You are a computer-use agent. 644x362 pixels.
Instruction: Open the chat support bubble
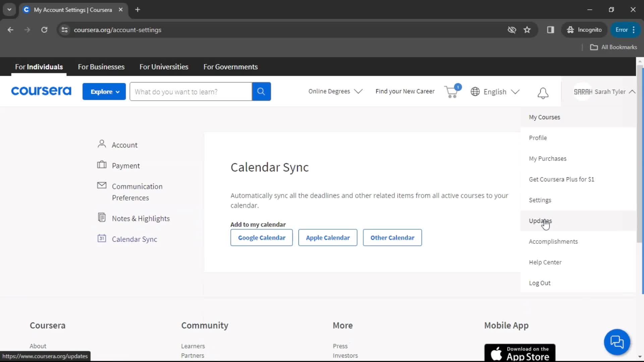[x=617, y=342]
